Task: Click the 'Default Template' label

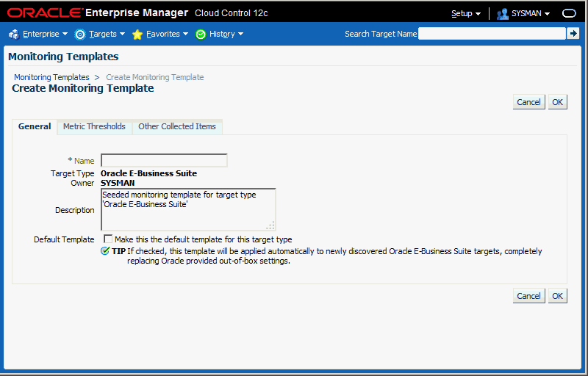Action: coord(64,239)
